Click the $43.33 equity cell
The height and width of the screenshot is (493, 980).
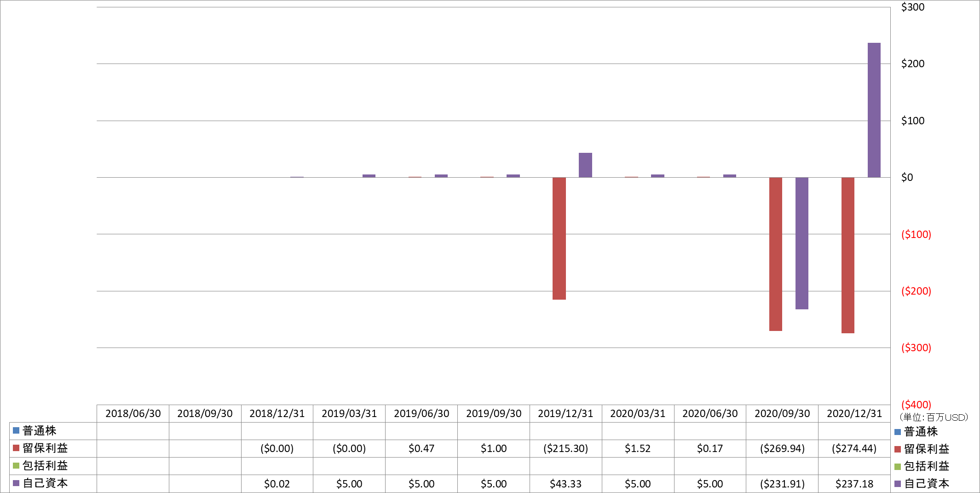(x=566, y=484)
